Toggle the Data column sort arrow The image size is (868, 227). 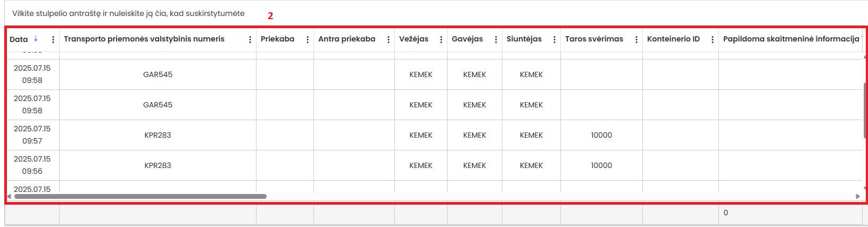tap(36, 39)
